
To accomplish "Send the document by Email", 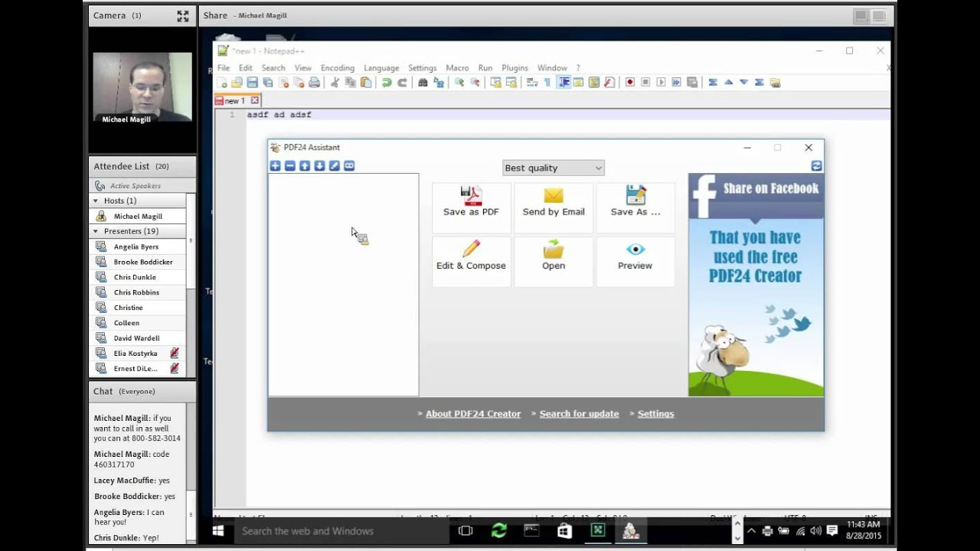I will 554,207.
